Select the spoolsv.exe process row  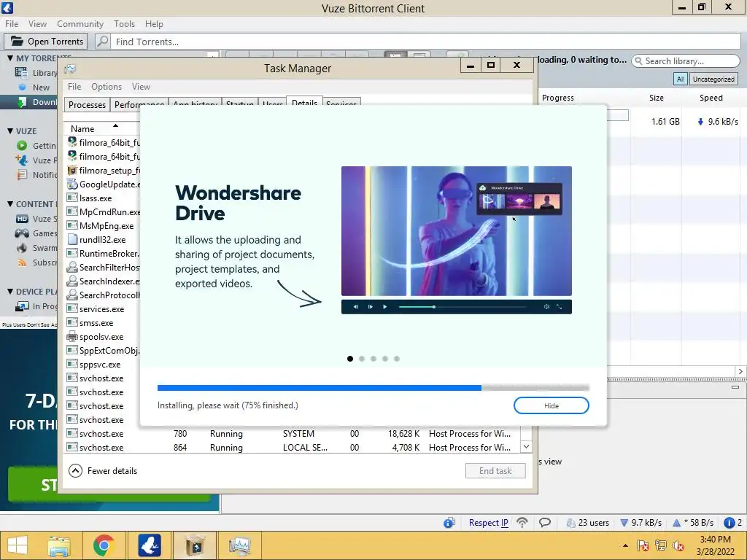tap(103, 337)
